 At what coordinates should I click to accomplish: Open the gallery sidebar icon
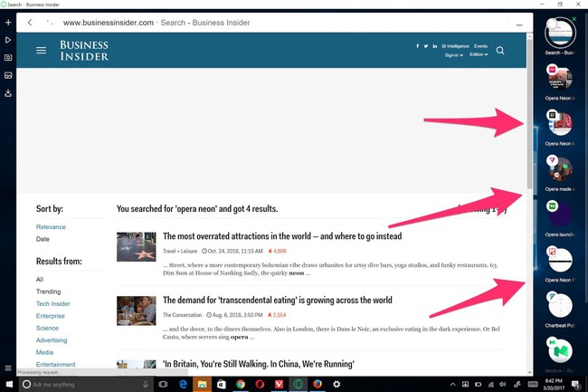pos(8,75)
